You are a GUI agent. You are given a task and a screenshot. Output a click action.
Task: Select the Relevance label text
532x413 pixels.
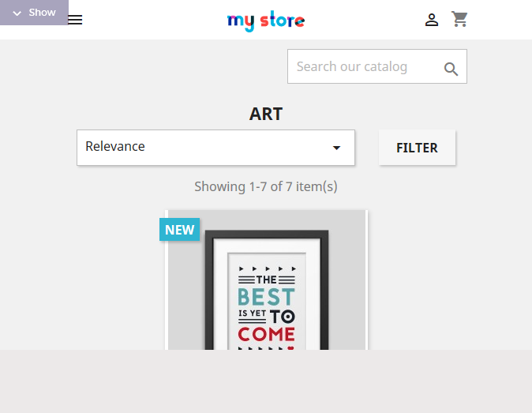click(x=115, y=146)
